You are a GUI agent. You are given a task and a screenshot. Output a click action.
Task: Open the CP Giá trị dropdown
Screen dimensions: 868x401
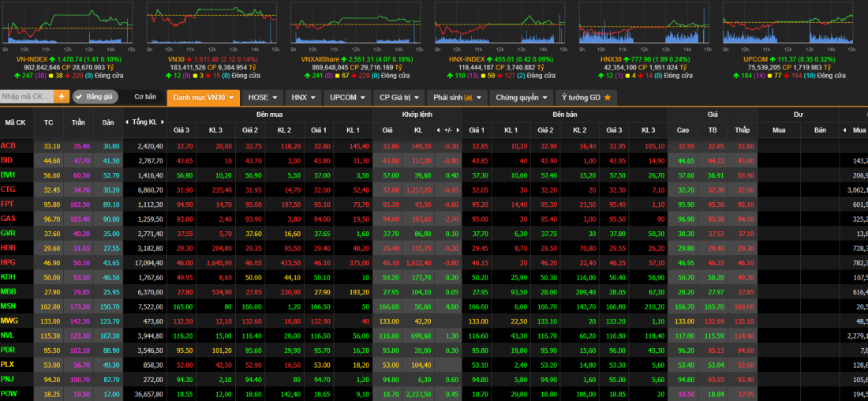(x=399, y=97)
